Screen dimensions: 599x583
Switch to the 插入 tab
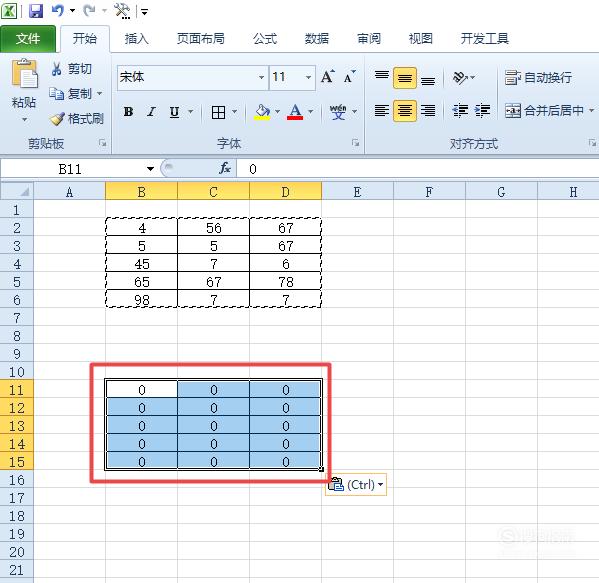point(136,39)
